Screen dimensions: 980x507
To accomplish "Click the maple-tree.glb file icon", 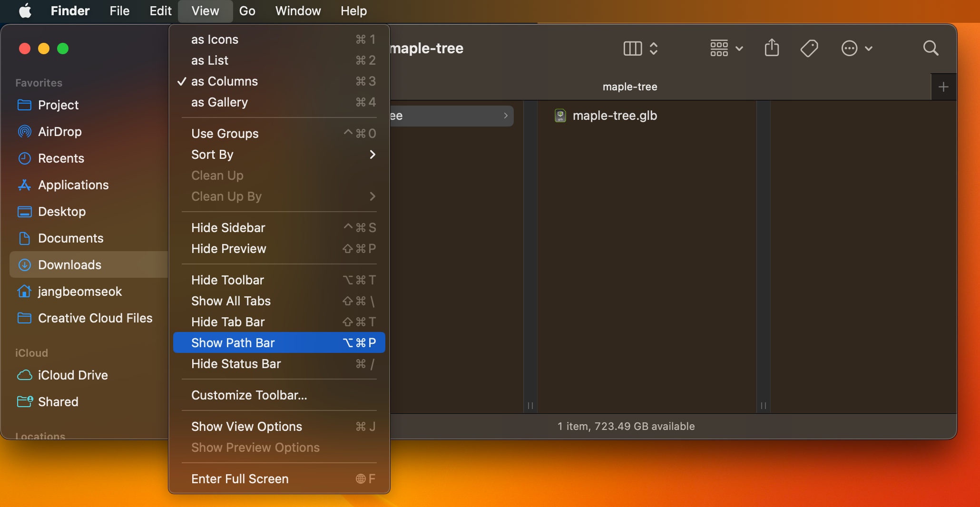I will (x=560, y=116).
